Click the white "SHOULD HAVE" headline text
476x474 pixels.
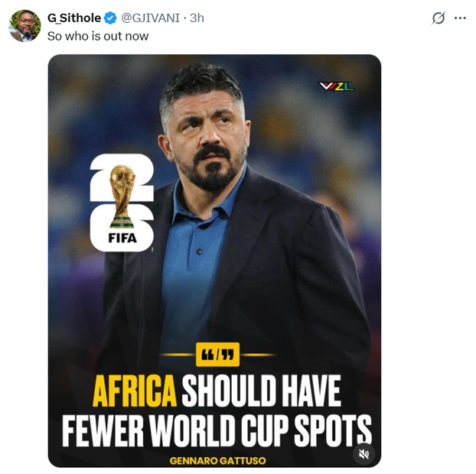coord(260,392)
